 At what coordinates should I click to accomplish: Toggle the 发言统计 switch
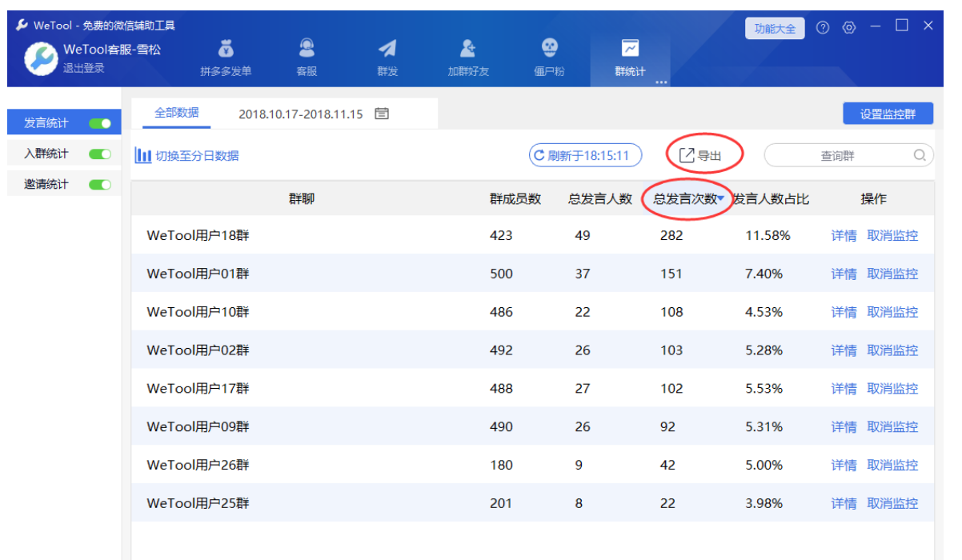[100, 123]
